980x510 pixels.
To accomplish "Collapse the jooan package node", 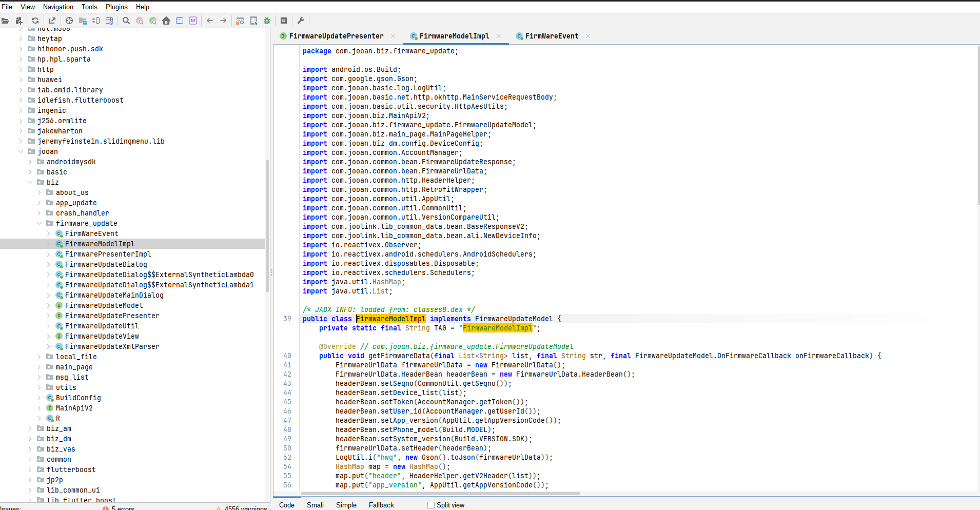I will 21,151.
